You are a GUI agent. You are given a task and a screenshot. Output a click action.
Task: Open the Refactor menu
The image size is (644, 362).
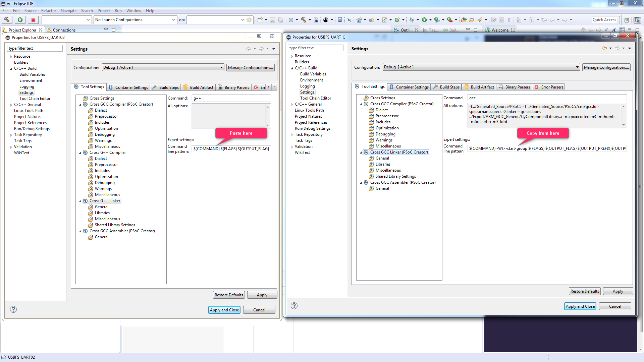[49, 11]
